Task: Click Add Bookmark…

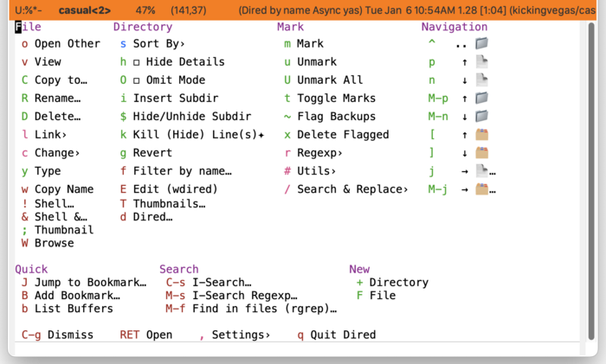Action: (77, 296)
